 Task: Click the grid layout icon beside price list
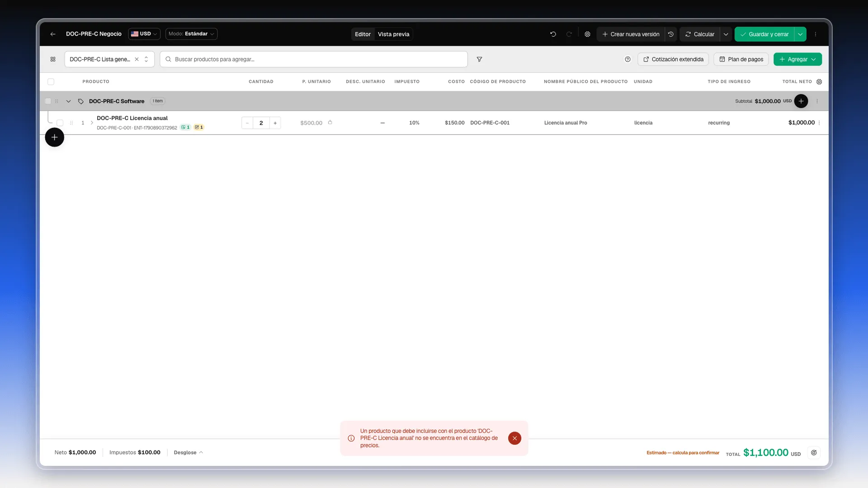click(x=53, y=59)
